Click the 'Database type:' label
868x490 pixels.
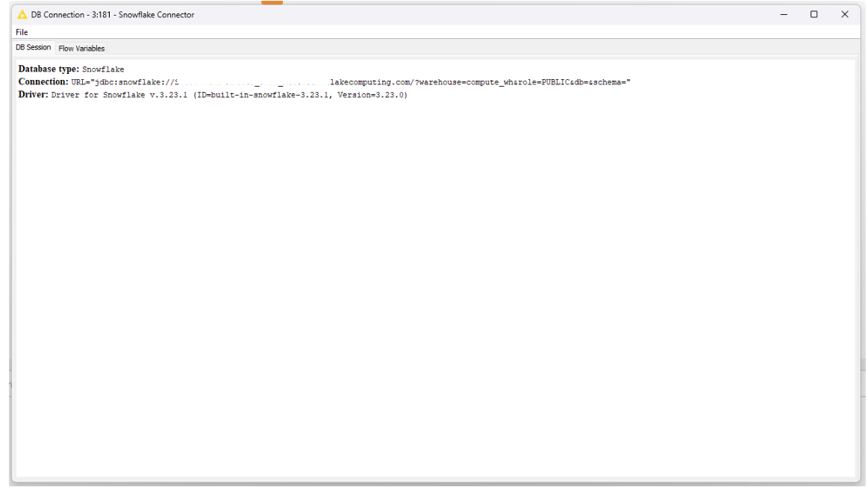[49, 69]
